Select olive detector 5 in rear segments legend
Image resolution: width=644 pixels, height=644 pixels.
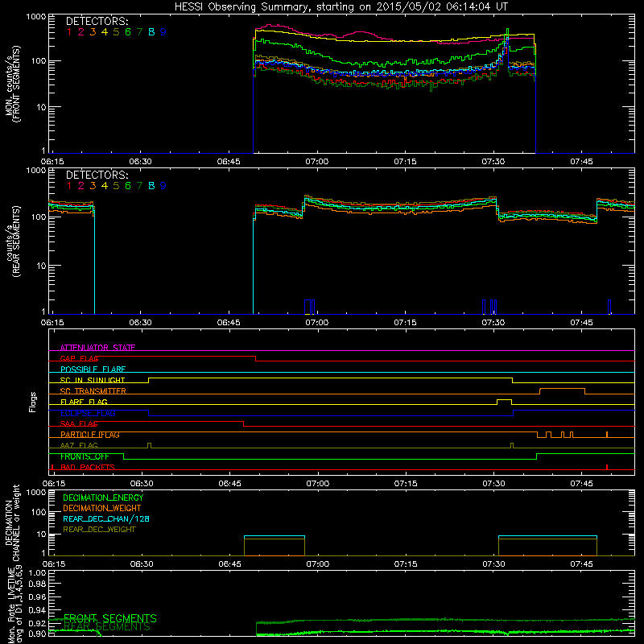click(116, 186)
